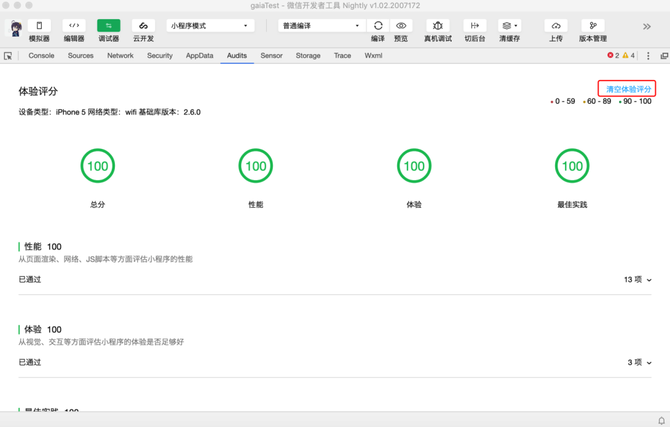Image resolution: width=670 pixels, height=427 pixels.
Task: Toggle the simulator panel (模拟器)
Action: pyautogui.click(x=39, y=26)
